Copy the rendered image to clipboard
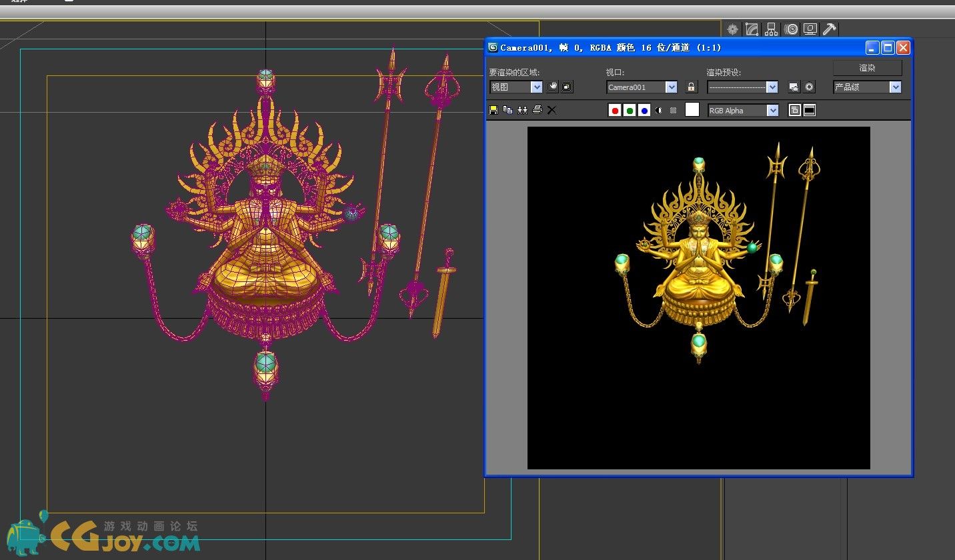The height and width of the screenshot is (560, 955). [x=508, y=110]
